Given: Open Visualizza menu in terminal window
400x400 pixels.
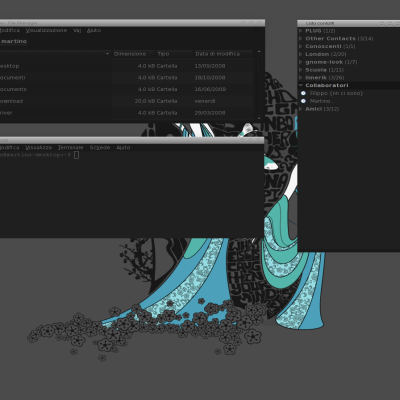Looking at the screenshot, I should [39, 147].
